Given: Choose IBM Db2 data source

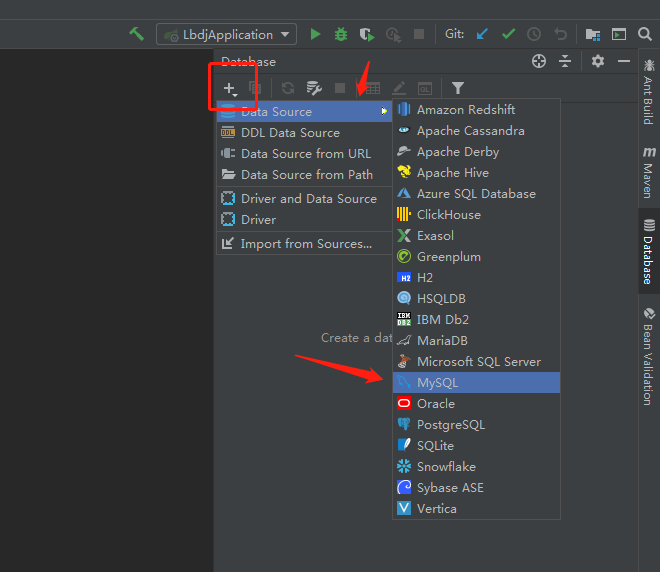Looking at the screenshot, I should click(x=476, y=320).
